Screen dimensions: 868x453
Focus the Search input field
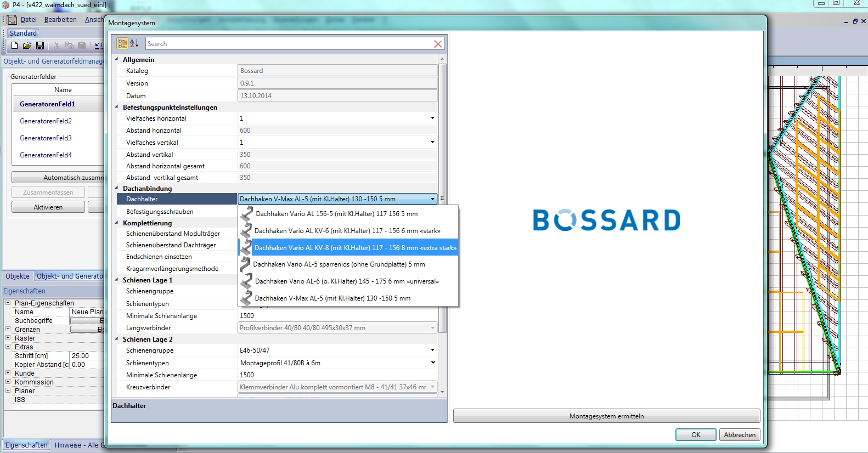point(289,44)
